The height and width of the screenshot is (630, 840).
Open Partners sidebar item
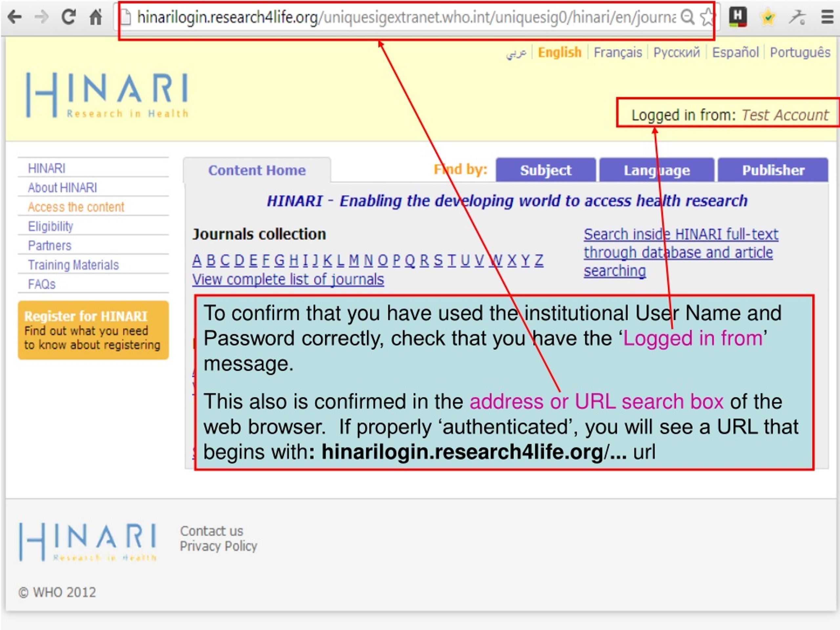(x=50, y=246)
